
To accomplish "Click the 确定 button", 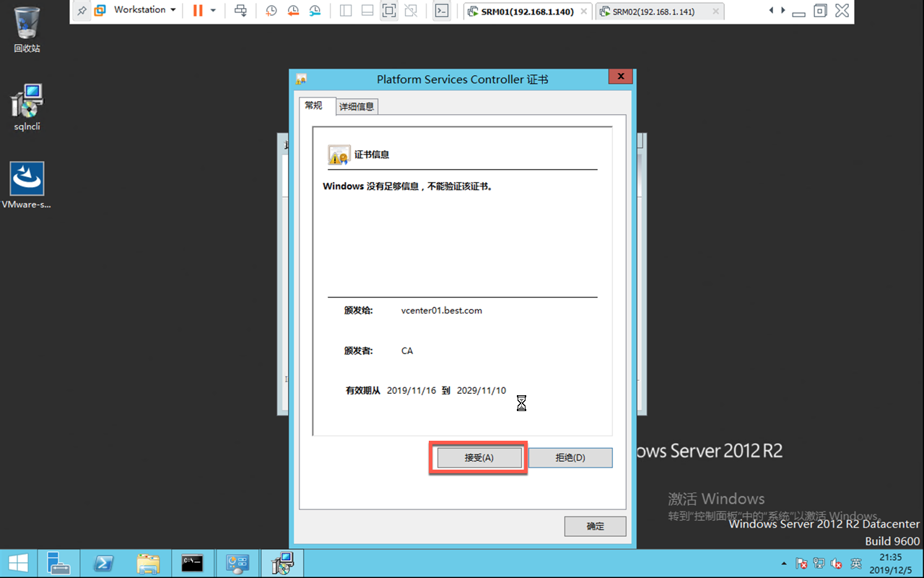I will 596,526.
